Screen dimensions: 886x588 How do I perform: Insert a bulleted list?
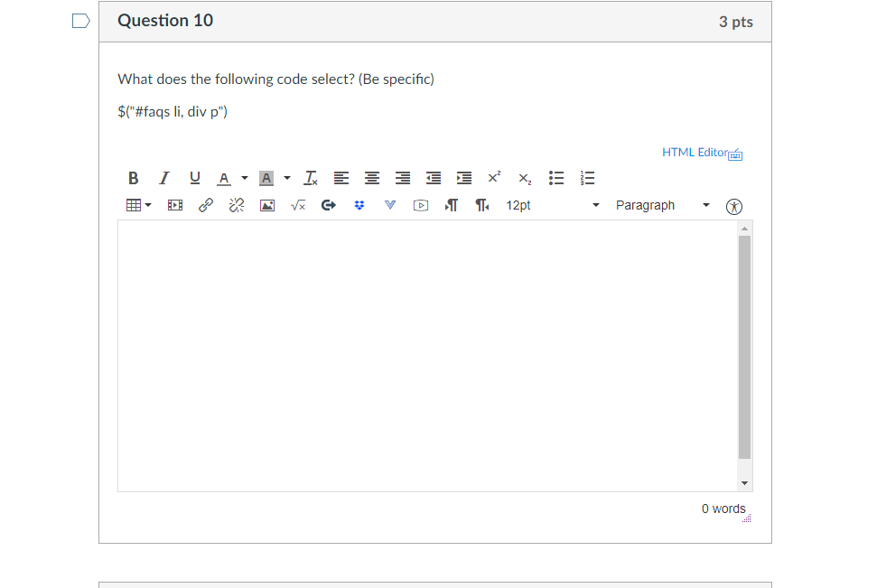point(556,179)
